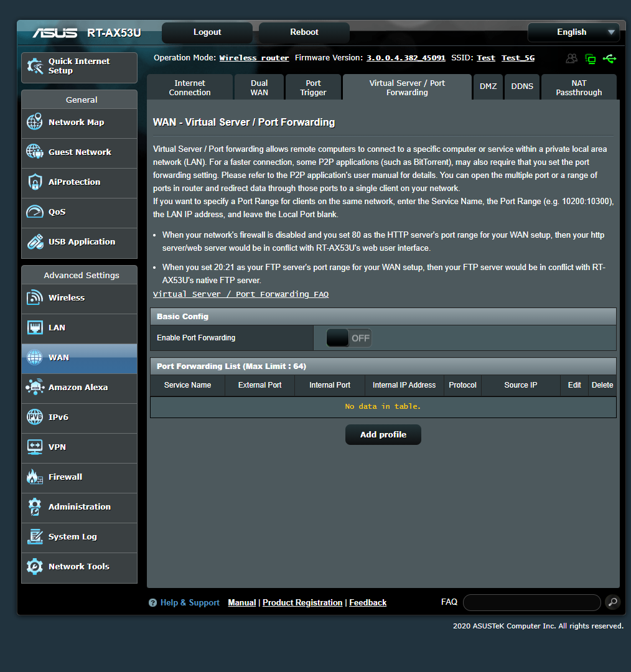631x672 pixels.
Task: Click the Delete column header
Action: click(602, 385)
